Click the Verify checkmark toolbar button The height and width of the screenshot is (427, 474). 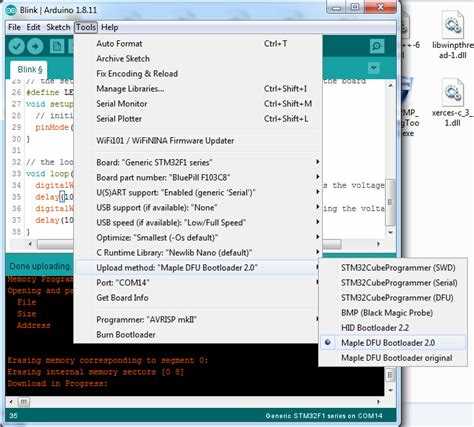coord(16,46)
